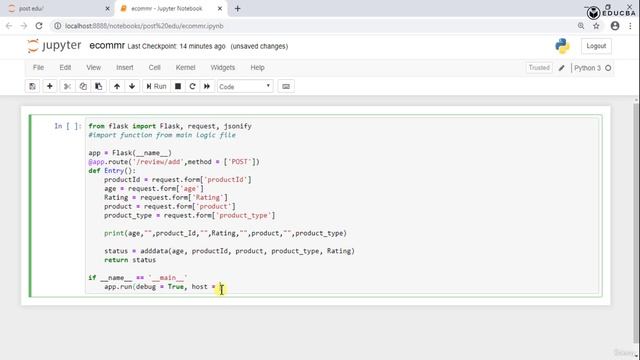
Task: Click the comment '#import function from main logic file'
Action: coord(162,135)
